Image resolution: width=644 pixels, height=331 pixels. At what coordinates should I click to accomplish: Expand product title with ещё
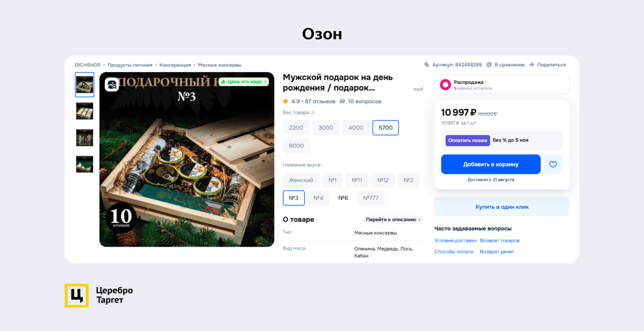pyautogui.click(x=418, y=89)
